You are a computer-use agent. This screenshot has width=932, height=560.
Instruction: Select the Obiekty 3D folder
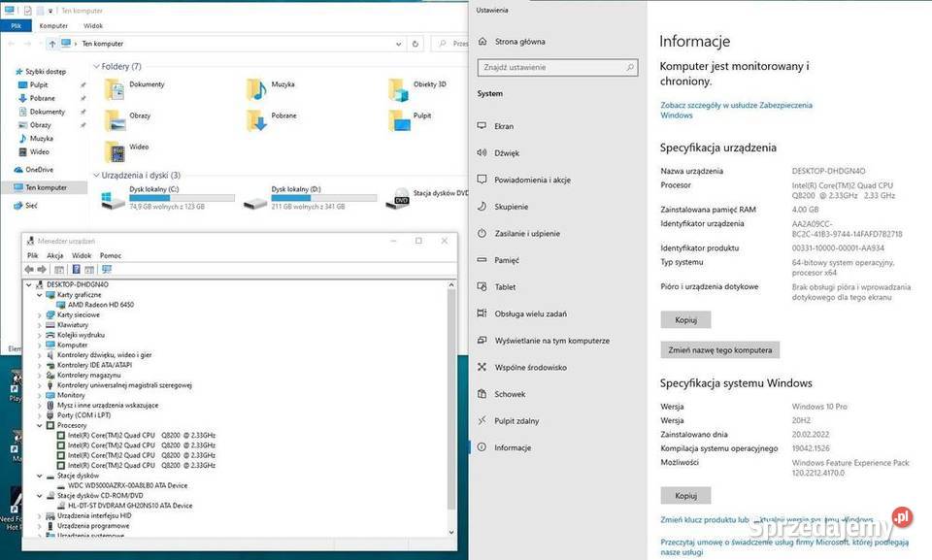(398, 88)
